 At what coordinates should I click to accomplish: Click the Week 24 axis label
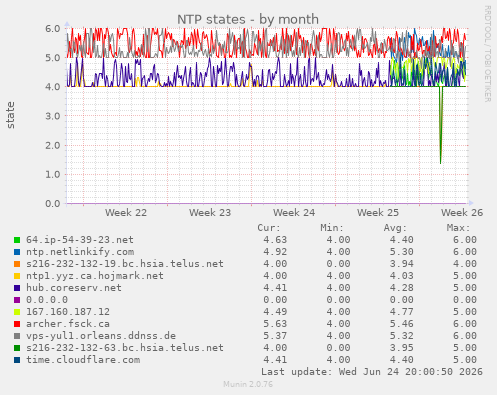coord(294,213)
